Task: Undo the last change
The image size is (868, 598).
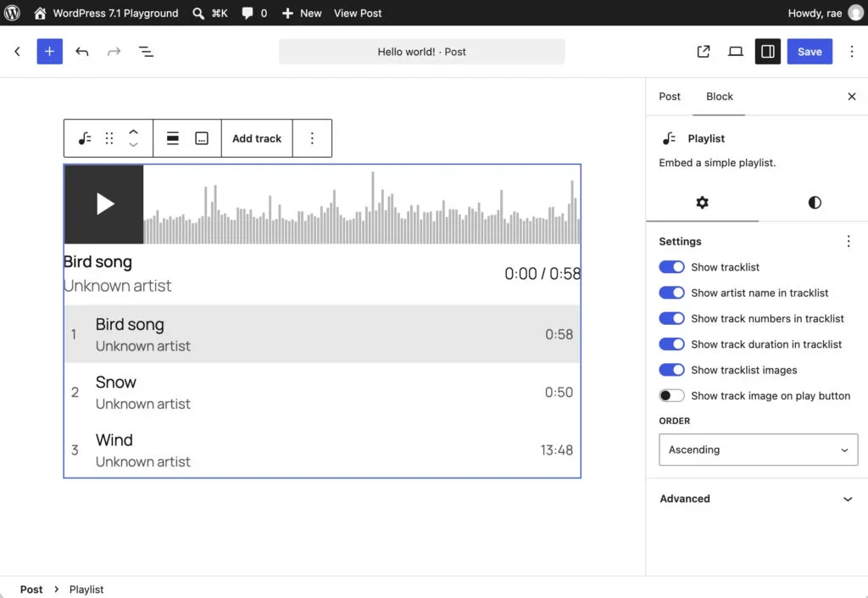Action: coord(82,52)
